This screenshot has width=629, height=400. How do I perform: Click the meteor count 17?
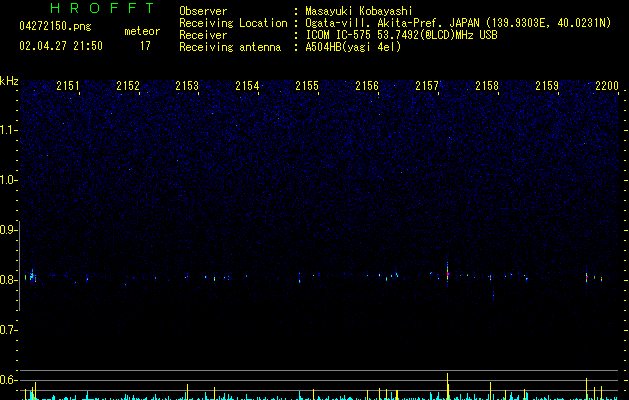tap(145, 46)
